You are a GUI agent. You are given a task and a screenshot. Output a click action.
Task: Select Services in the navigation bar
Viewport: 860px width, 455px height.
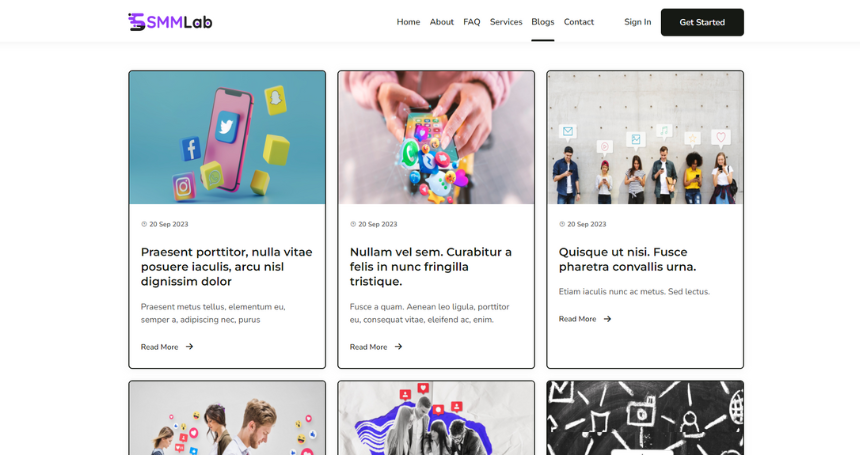point(506,22)
